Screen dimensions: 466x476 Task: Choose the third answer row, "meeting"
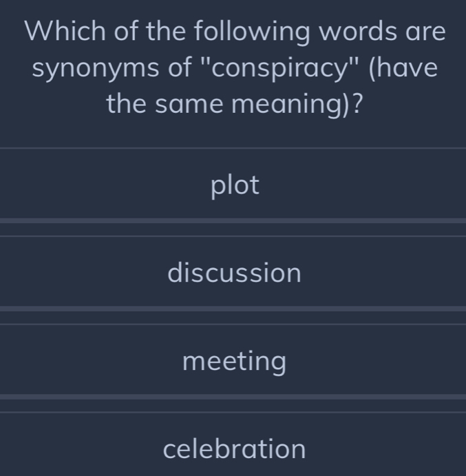pyautogui.click(x=234, y=360)
